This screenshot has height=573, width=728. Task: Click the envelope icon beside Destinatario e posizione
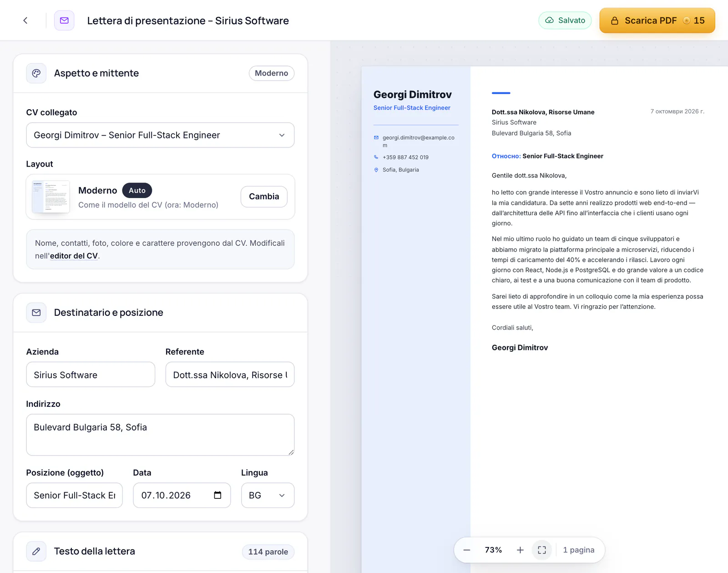click(36, 313)
